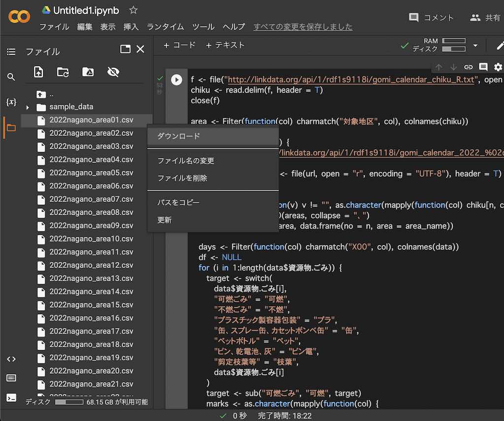Star the Untitled1.ipynb notebook
Screen dimensions: 504x421
[x=133, y=10]
